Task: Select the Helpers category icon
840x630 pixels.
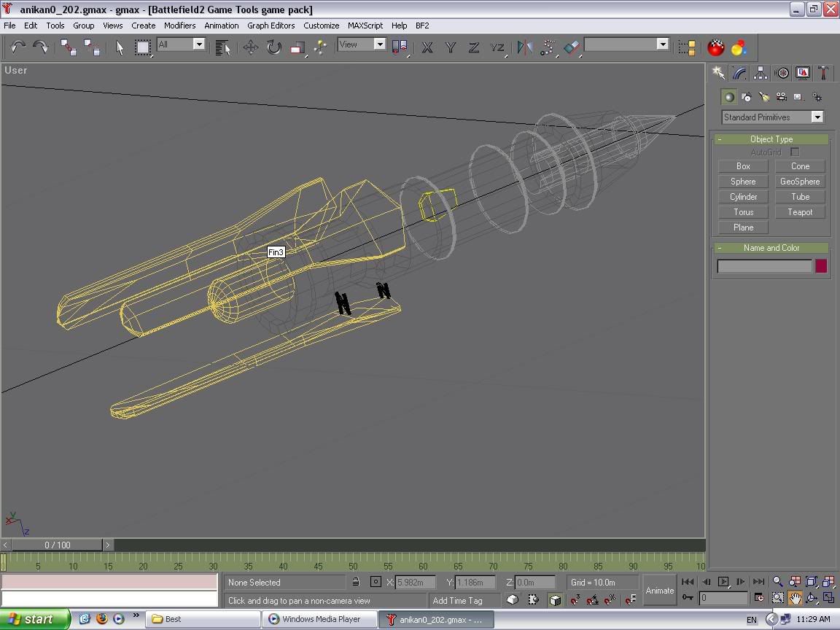Action: (x=798, y=97)
